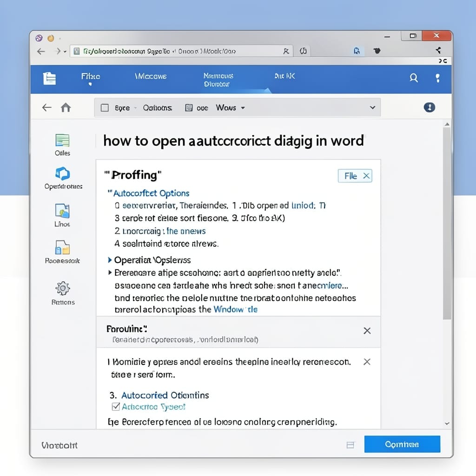Click the Autocoried Otientins link
Screen dimensions: 476x476
165,395
